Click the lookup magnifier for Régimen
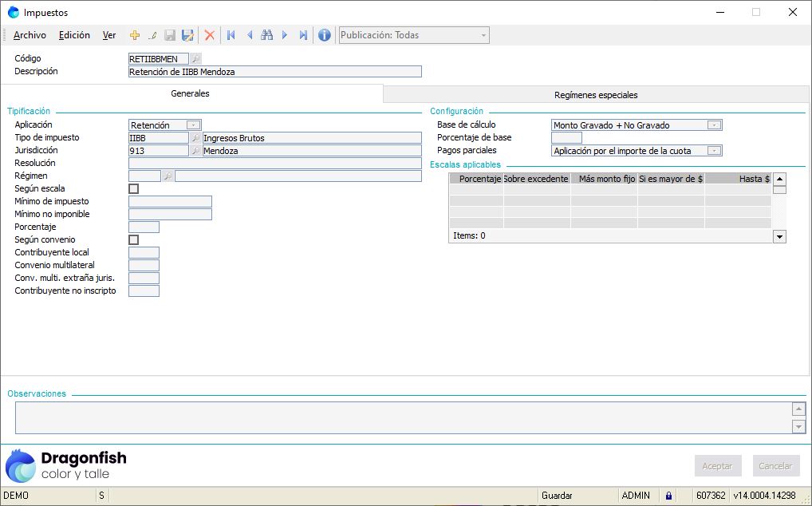The width and height of the screenshot is (812, 506). pyautogui.click(x=168, y=176)
